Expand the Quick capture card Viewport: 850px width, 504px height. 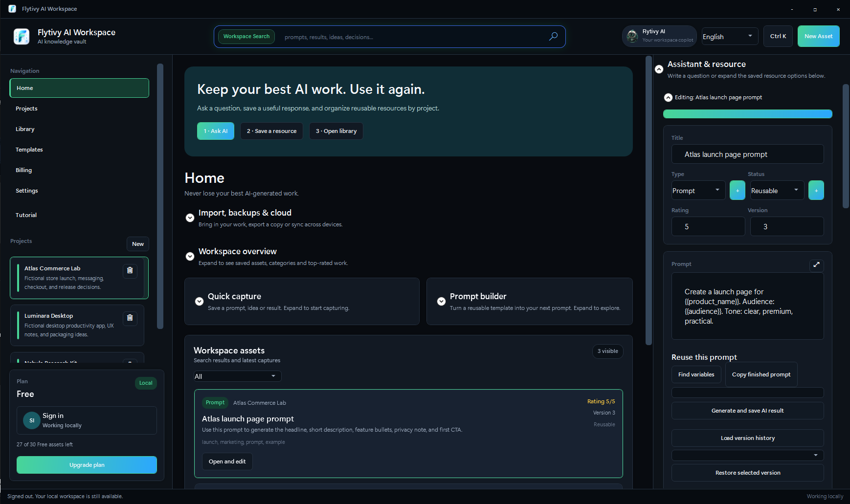(199, 301)
